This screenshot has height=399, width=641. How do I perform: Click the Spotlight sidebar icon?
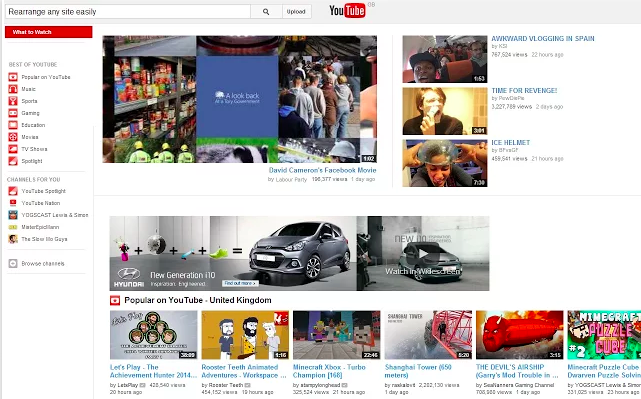click(13, 161)
